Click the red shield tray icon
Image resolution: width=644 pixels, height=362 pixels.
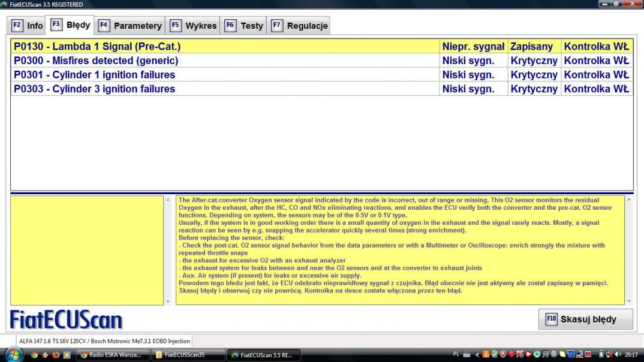(x=503, y=354)
